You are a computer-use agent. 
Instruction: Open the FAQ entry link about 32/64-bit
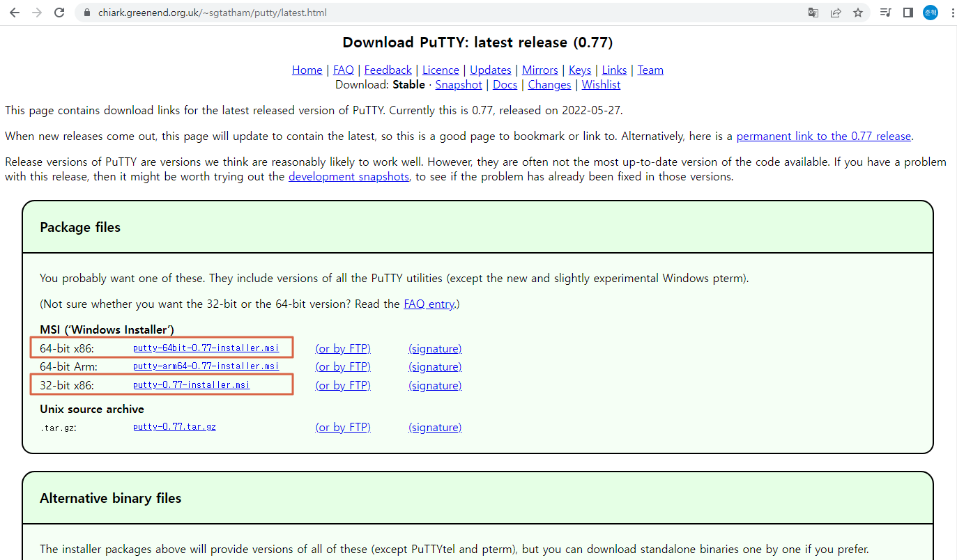[x=429, y=304]
